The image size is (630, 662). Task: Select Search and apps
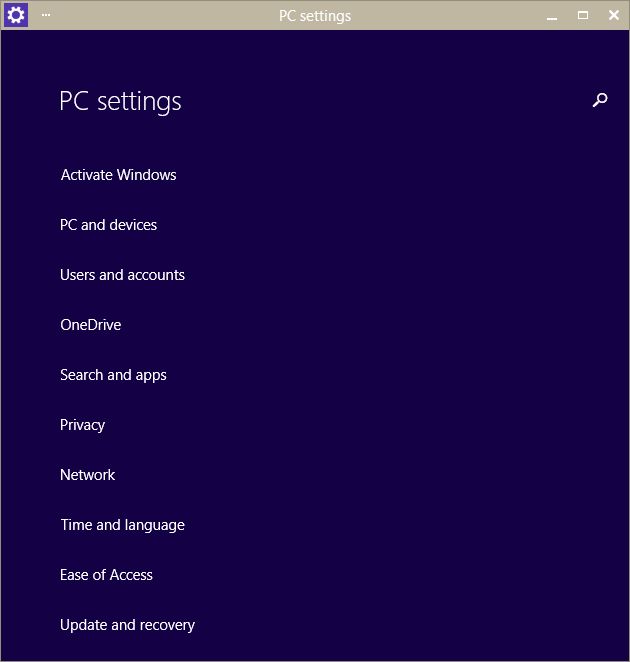pos(113,375)
